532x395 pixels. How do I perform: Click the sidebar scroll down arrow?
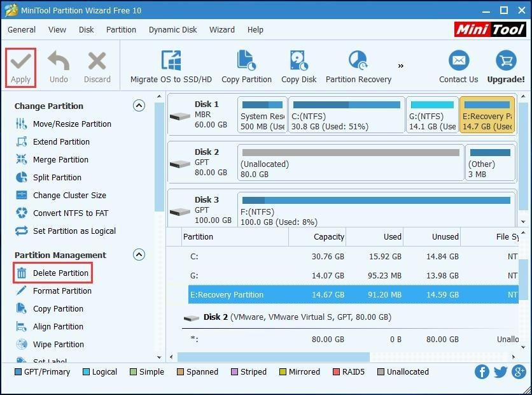(x=159, y=357)
